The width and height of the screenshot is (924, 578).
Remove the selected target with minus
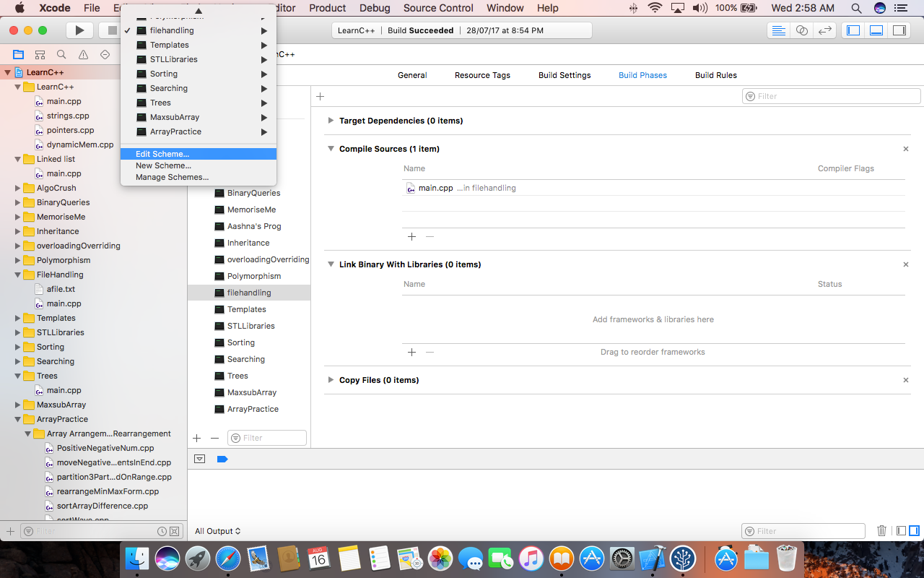coord(214,438)
